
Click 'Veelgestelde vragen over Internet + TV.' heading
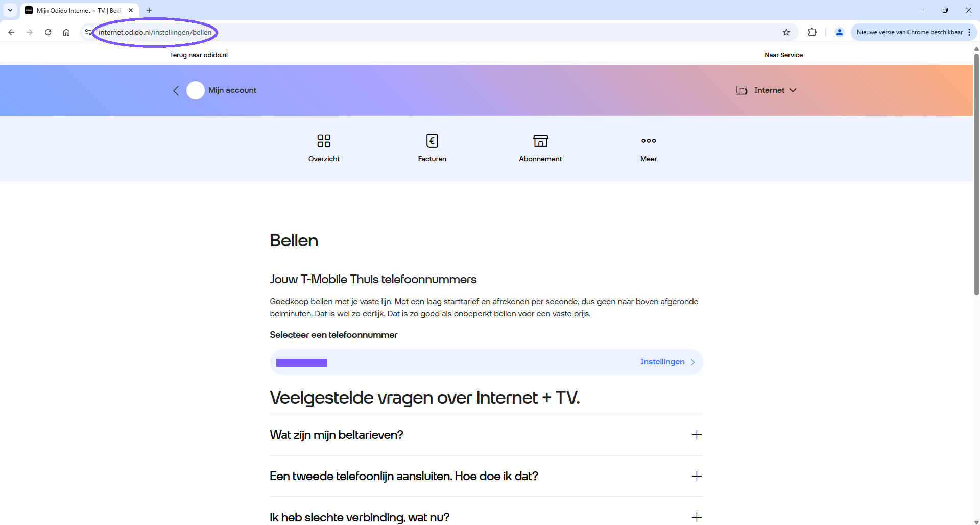pos(425,397)
